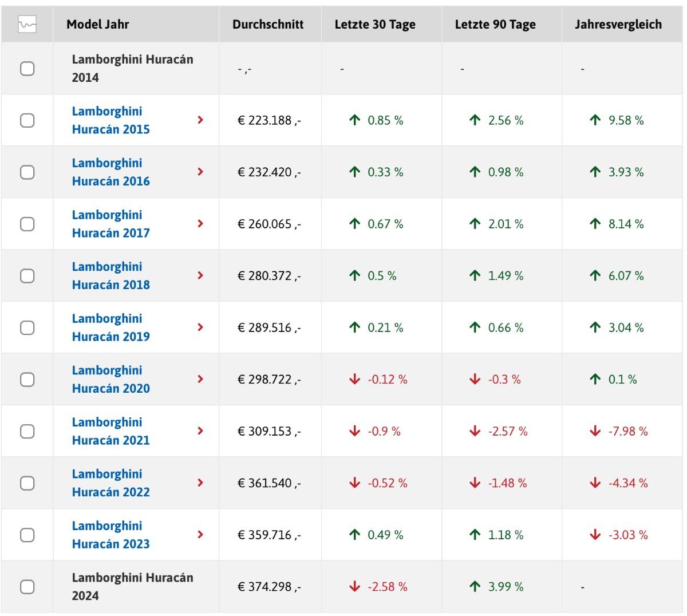
Task: Mark the Huracán 2019 checkbox
Action: (27, 327)
